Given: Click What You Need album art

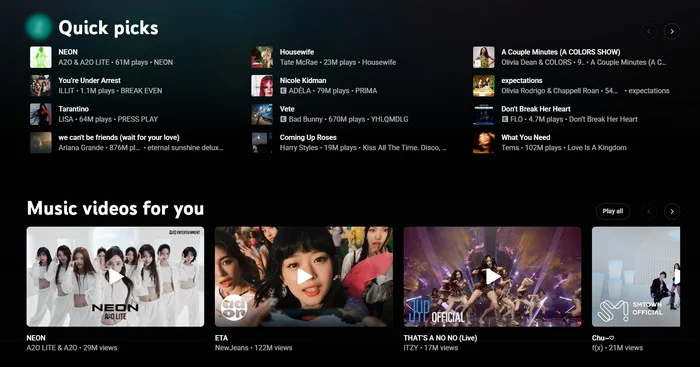Looking at the screenshot, I should click(484, 143).
